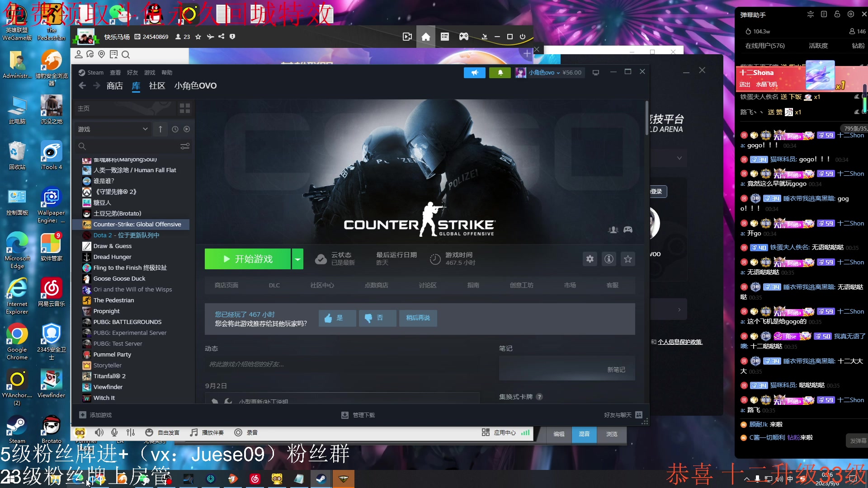
Task: Expand the play button options arrow
Action: coord(297,259)
